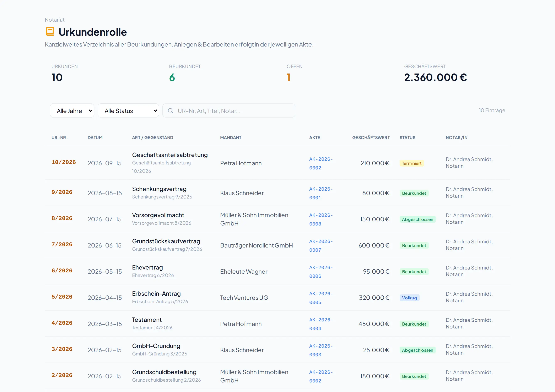This screenshot has width=555, height=392.
Task: Open Akte link AK-2026-0002 for Petra Hofmann
Action: [321, 163]
